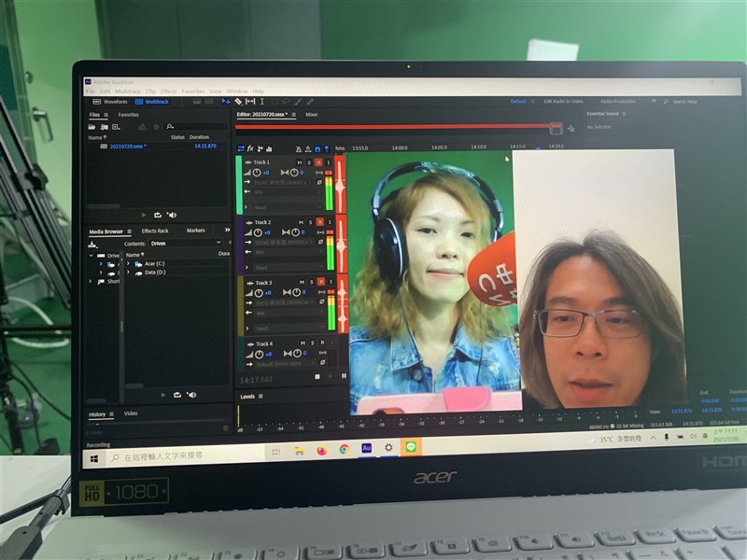Image resolution: width=747 pixels, height=560 pixels.
Task: Play the file preview in Files panel
Action: tap(144, 216)
